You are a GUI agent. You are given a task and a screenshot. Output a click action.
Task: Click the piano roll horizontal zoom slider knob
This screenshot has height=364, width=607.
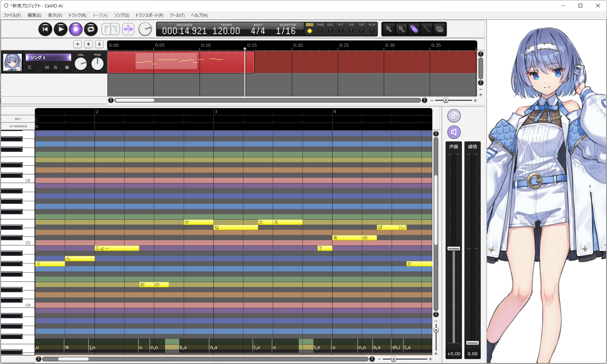[393, 359]
